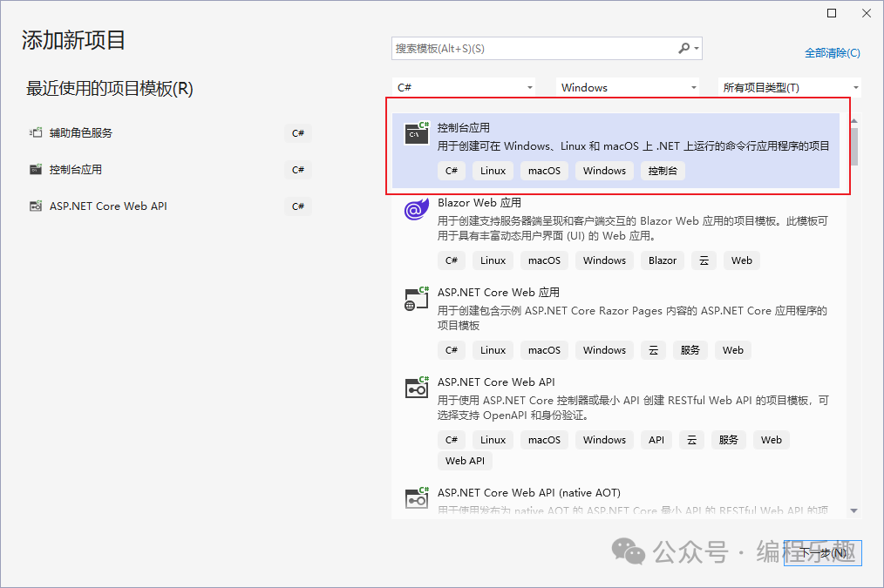The height and width of the screenshot is (588, 884).
Task: Click the 控制台 tag on 控制台应用
Action: (x=663, y=171)
